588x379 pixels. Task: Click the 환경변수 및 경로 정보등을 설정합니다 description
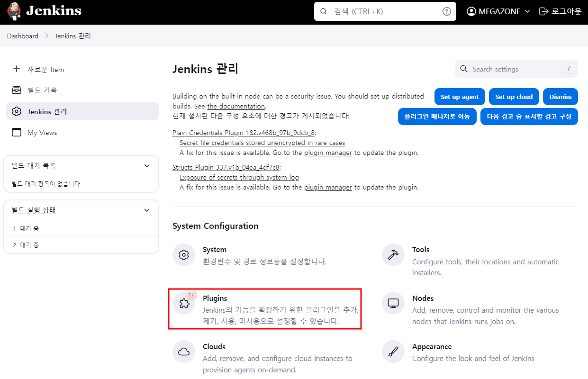coord(264,262)
